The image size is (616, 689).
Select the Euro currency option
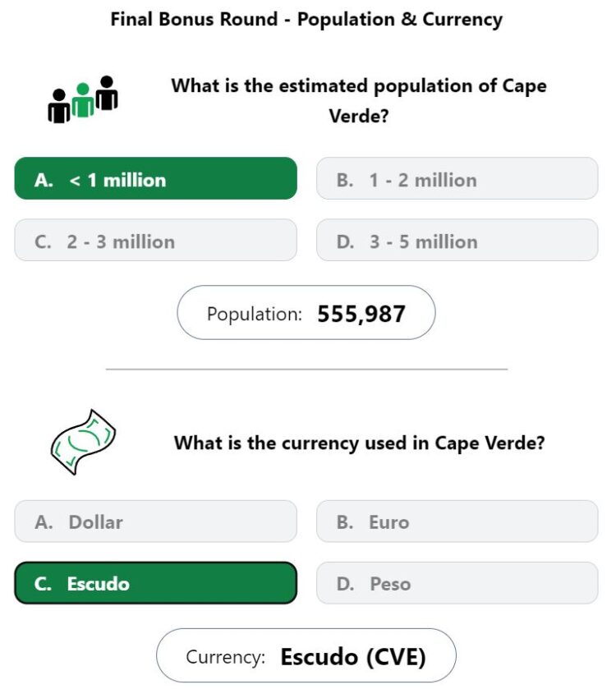457,521
